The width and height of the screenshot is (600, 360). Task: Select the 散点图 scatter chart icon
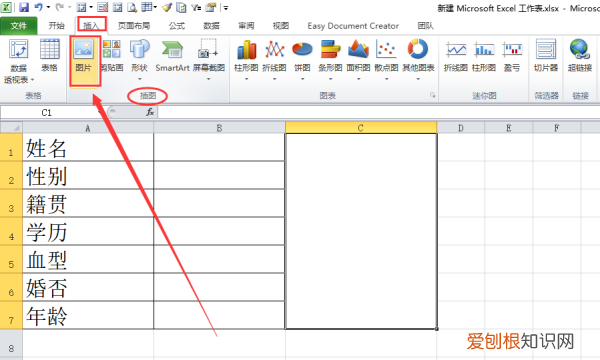pyautogui.click(x=386, y=59)
